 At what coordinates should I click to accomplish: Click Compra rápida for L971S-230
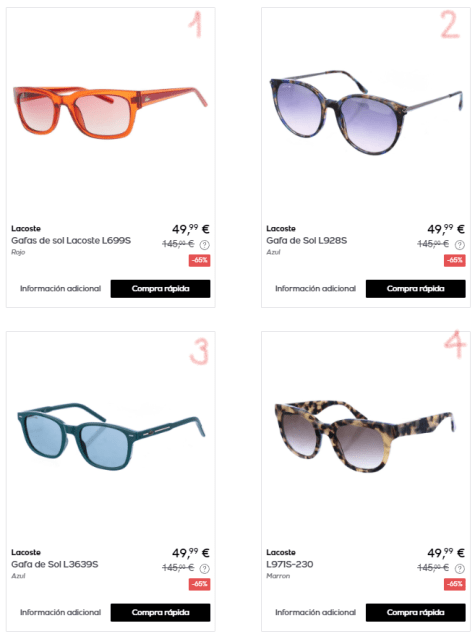pyautogui.click(x=416, y=612)
